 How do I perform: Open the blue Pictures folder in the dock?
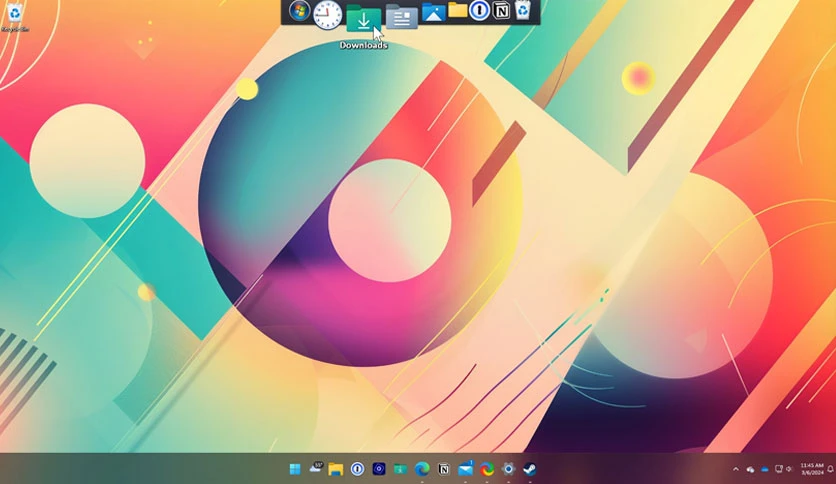point(434,12)
